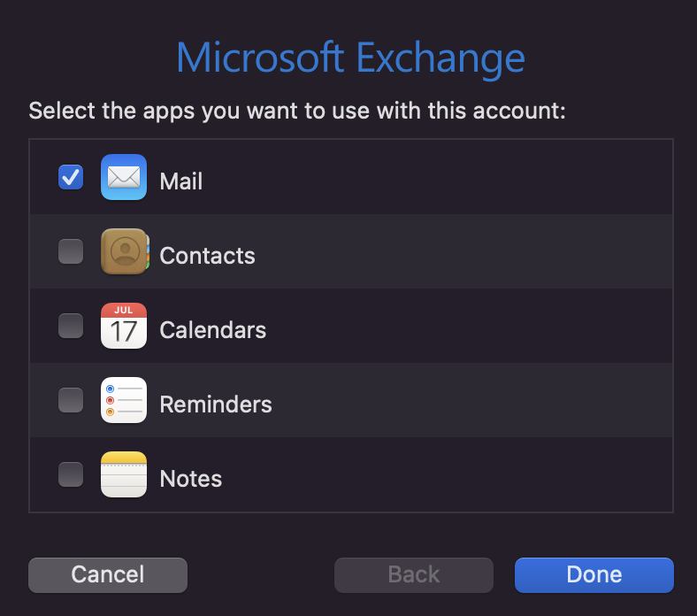Select the Contacts label text
Image resolution: width=697 pixels, height=616 pixels.
[207, 256]
